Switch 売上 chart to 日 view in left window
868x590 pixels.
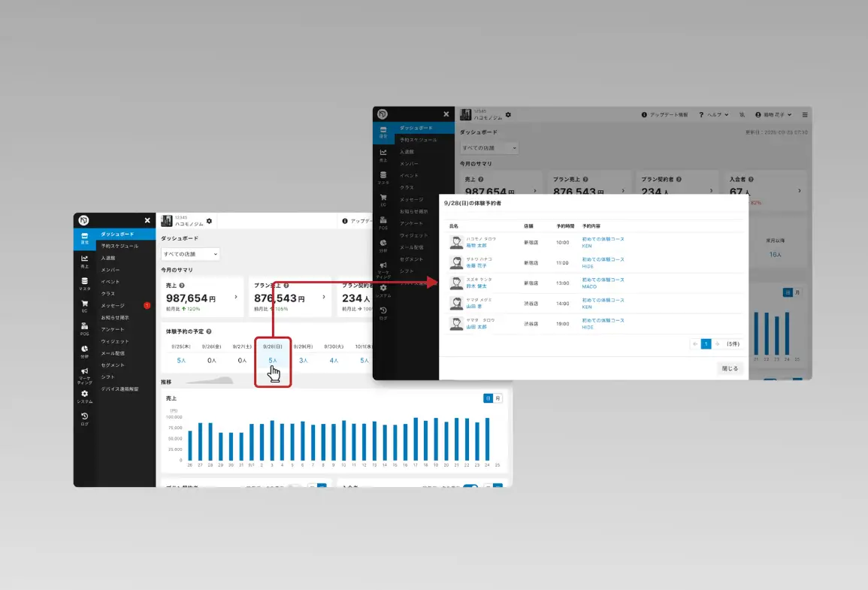[x=488, y=398]
